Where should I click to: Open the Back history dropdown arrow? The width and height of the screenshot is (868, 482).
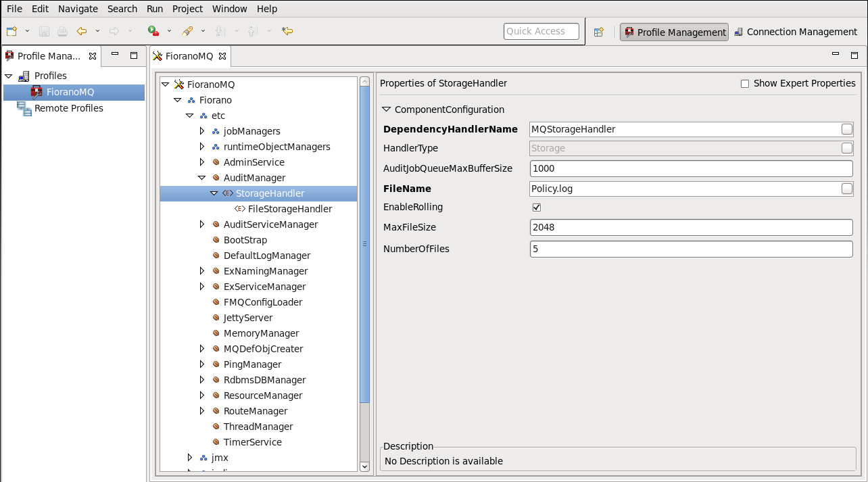(x=97, y=31)
